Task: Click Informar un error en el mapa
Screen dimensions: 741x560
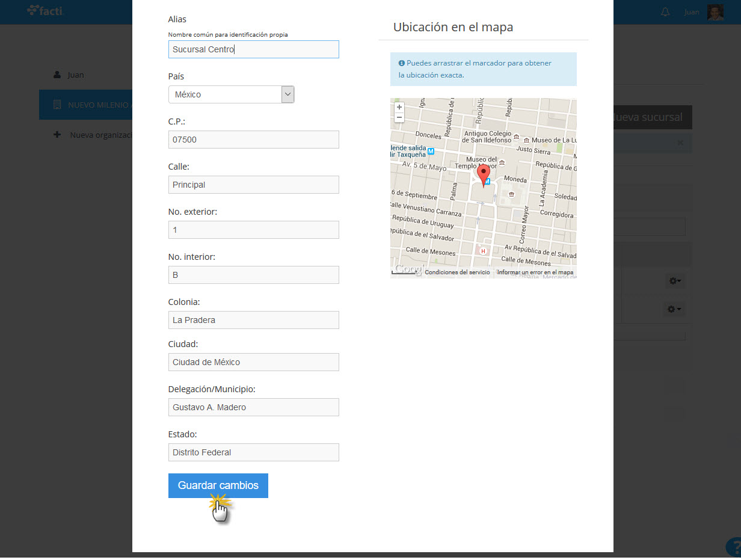Action: pos(535,272)
